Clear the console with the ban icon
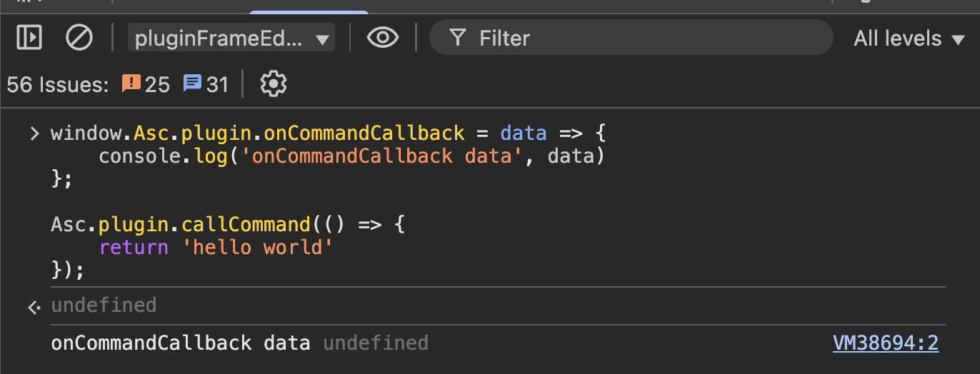Screen dimensions: 980x374 [79, 37]
